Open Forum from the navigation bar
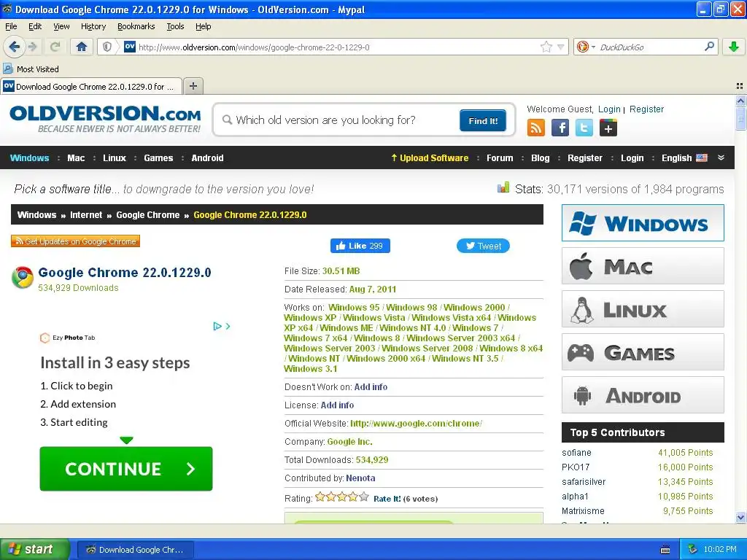Viewport: 747px width, 560px height. tap(500, 157)
